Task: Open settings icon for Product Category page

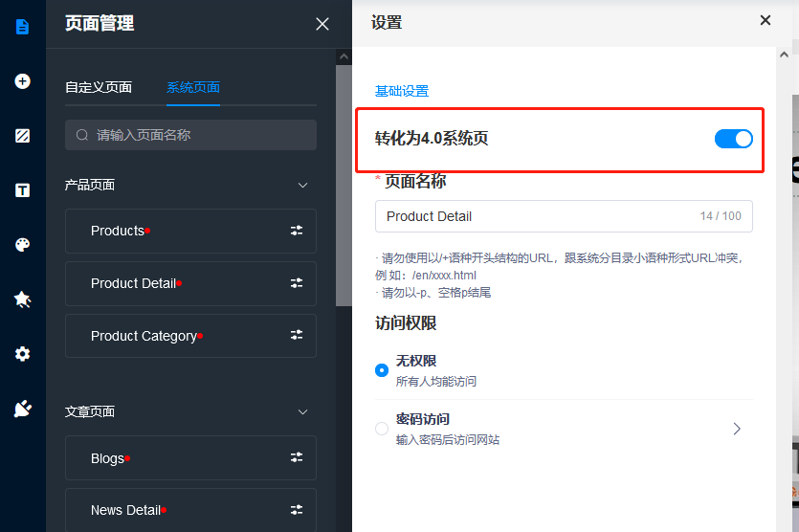Action: [297, 336]
